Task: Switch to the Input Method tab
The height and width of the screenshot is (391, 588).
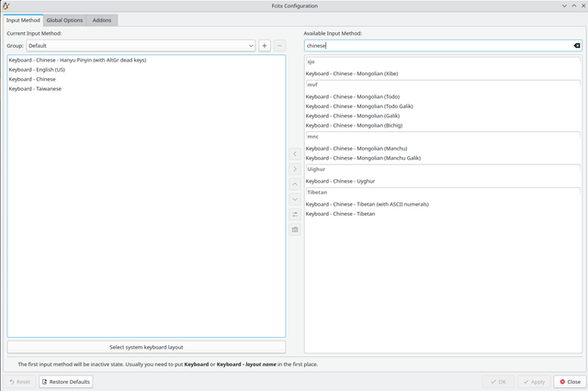Action: tap(23, 20)
